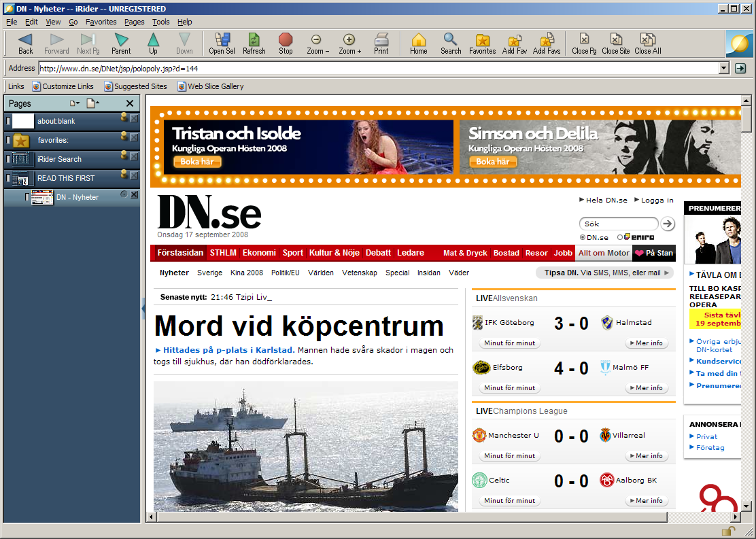Click Boka här on Tristan och Isolde
The height and width of the screenshot is (539, 756).
pyautogui.click(x=196, y=162)
